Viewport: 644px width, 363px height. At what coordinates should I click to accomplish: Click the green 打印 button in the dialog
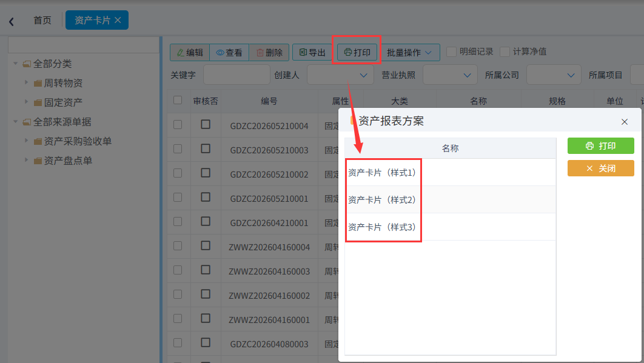tap(601, 146)
